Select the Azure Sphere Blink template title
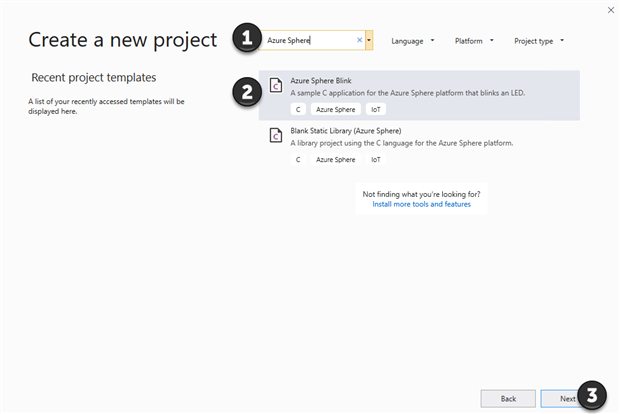Viewport: 620px width, 414px height. (322, 80)
